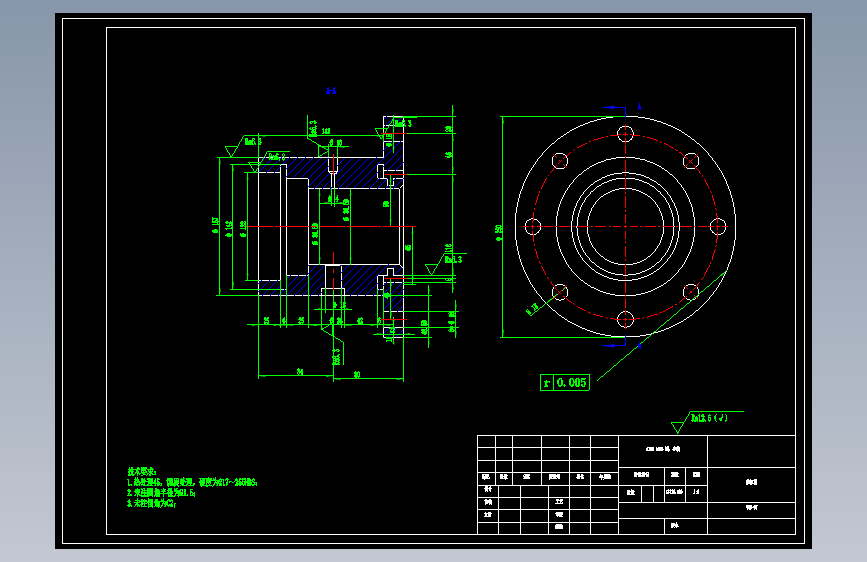Select the topmost bolt hole on flange view
This screenshot has width=867, height=562.
click(625, 134)
